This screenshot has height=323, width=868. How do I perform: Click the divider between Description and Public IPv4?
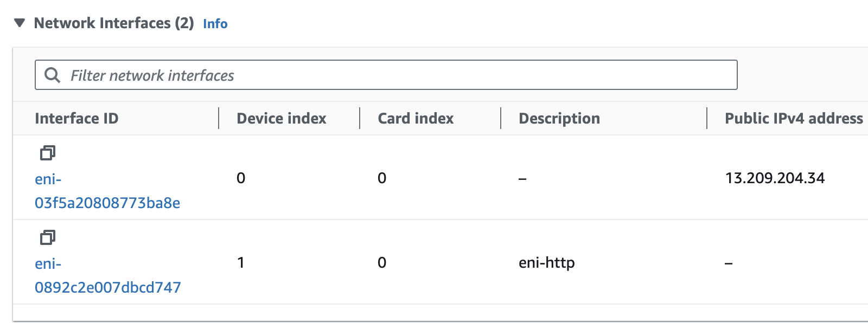(707, 118)
